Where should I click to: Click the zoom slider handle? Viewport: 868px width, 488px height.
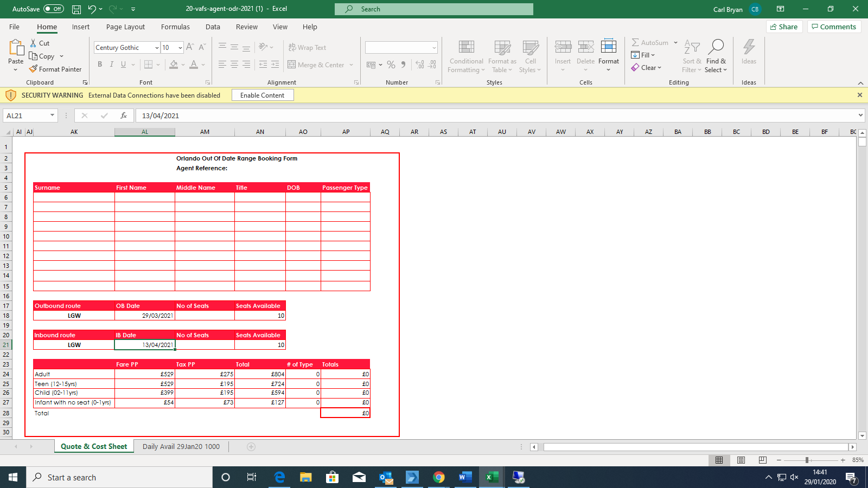click(807, 460)
